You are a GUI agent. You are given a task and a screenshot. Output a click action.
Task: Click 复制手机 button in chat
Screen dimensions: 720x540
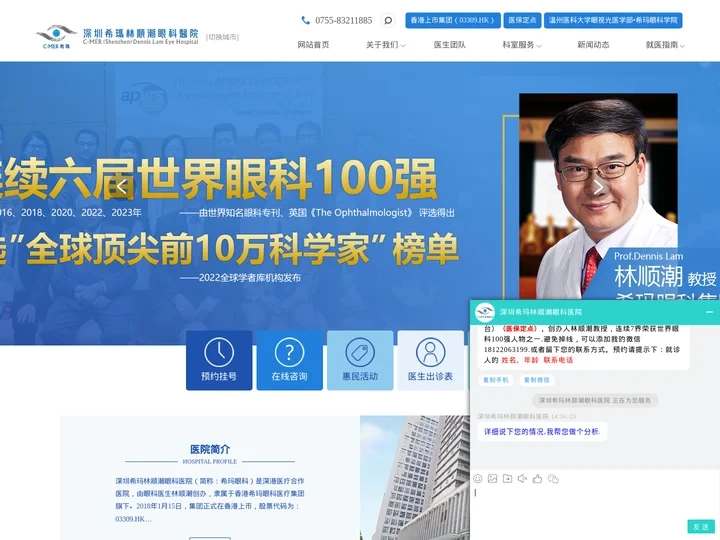496,380
